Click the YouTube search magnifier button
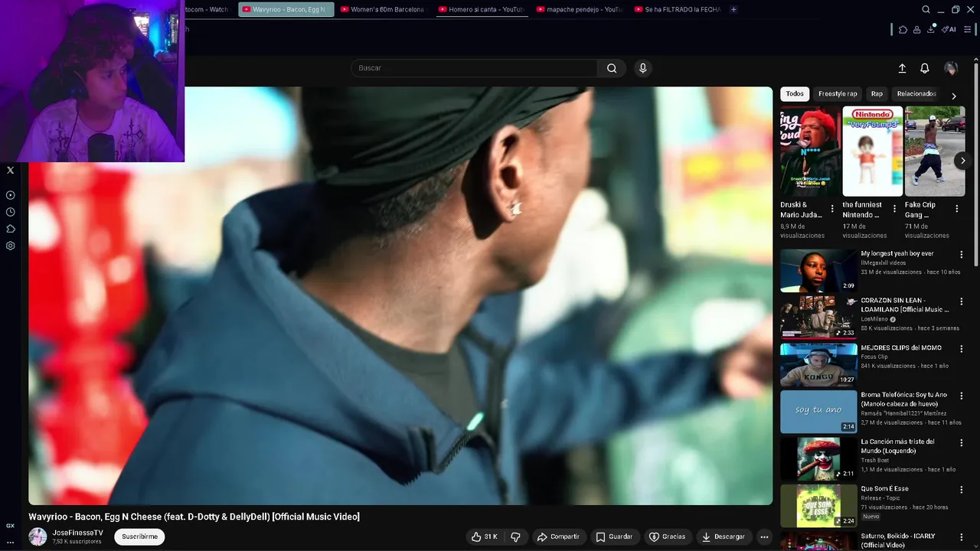The width and height of the screenshot is (980, 551). pos(612,68)
